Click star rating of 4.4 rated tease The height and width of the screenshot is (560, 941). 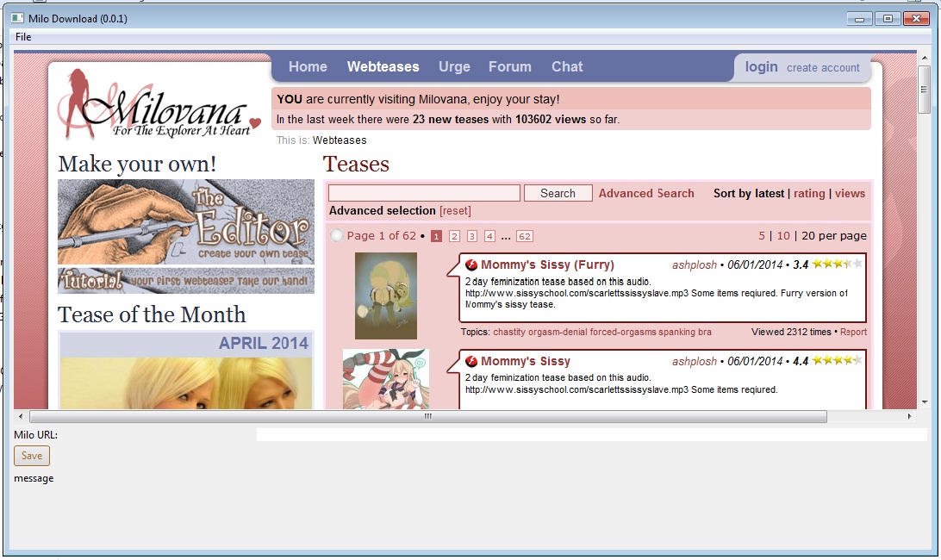click(838, 360)
